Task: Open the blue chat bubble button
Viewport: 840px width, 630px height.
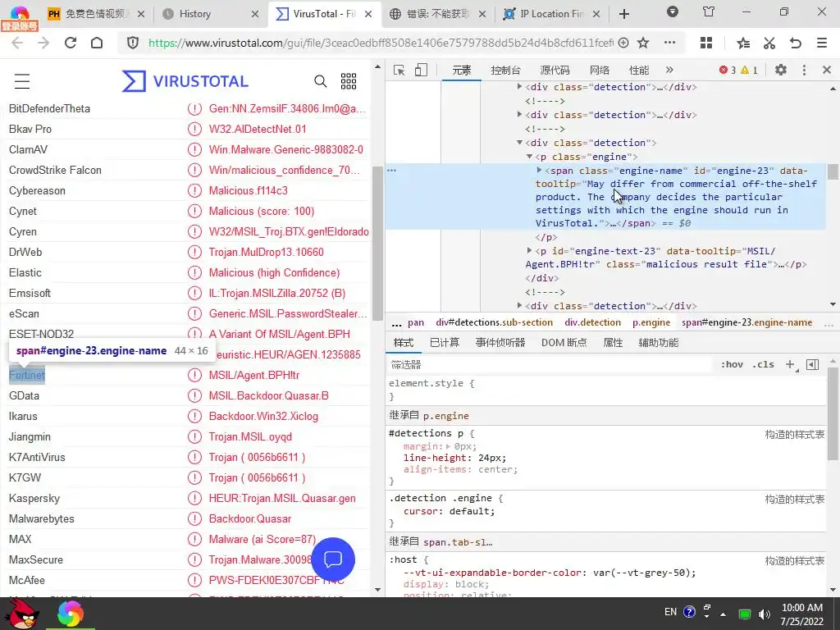Action: pyautogui.click(x=333, y=559)
